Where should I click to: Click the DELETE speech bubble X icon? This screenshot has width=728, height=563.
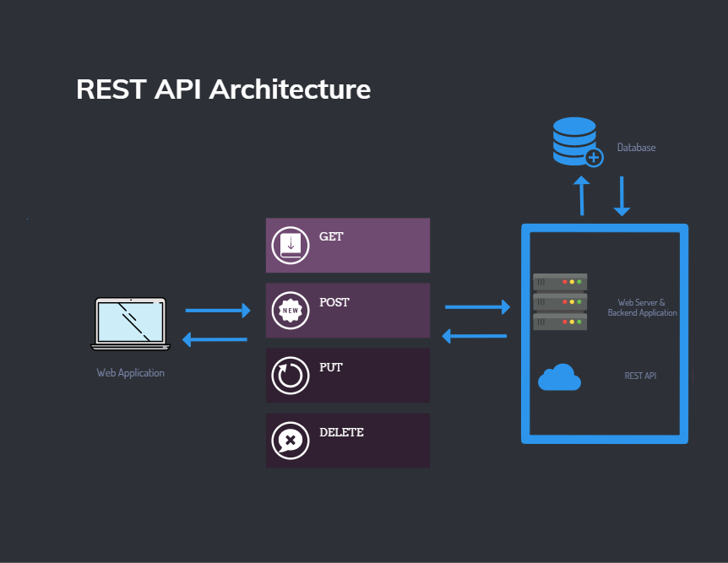click(291, 440)
